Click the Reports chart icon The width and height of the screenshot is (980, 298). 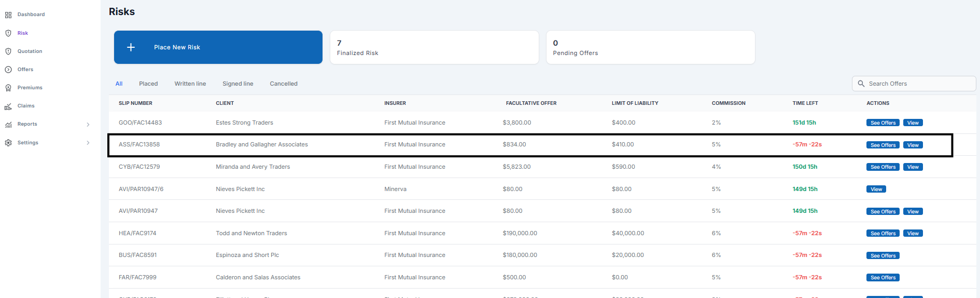8,125
